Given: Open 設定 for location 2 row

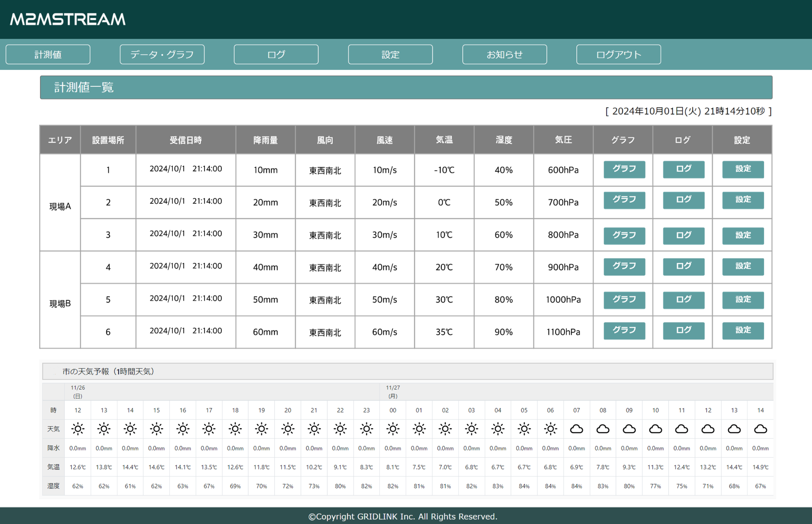Looking at the screenshot, I should (x=743, y=200).
